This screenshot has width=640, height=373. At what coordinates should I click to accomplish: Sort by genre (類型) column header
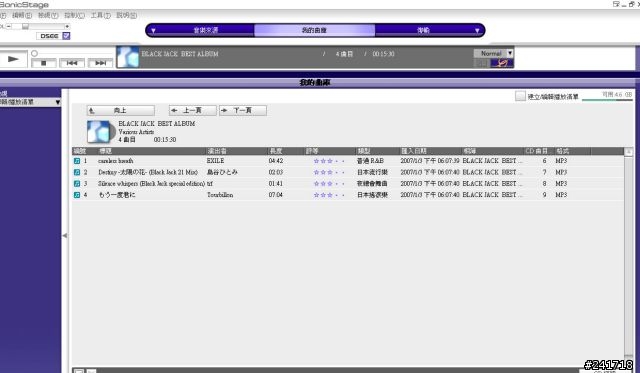point(377,151)
